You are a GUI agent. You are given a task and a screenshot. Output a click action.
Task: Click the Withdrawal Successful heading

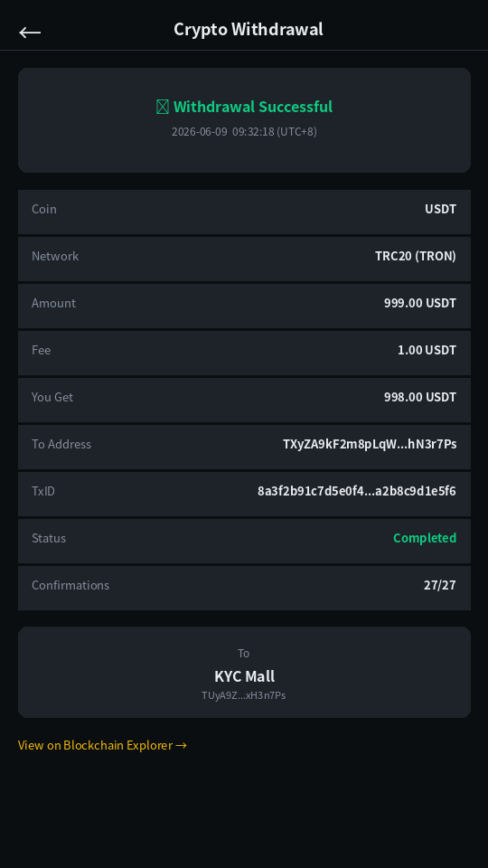(x=253, y=107)
